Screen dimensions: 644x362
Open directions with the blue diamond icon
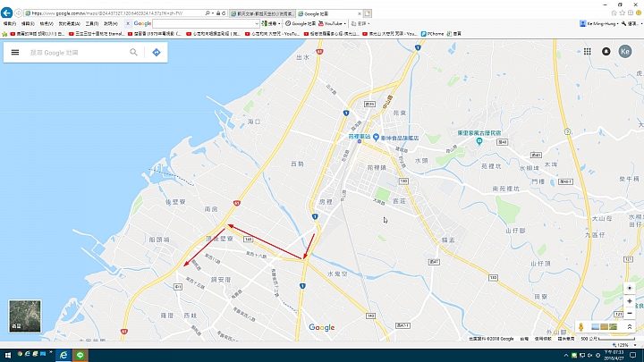coord(156,53)
